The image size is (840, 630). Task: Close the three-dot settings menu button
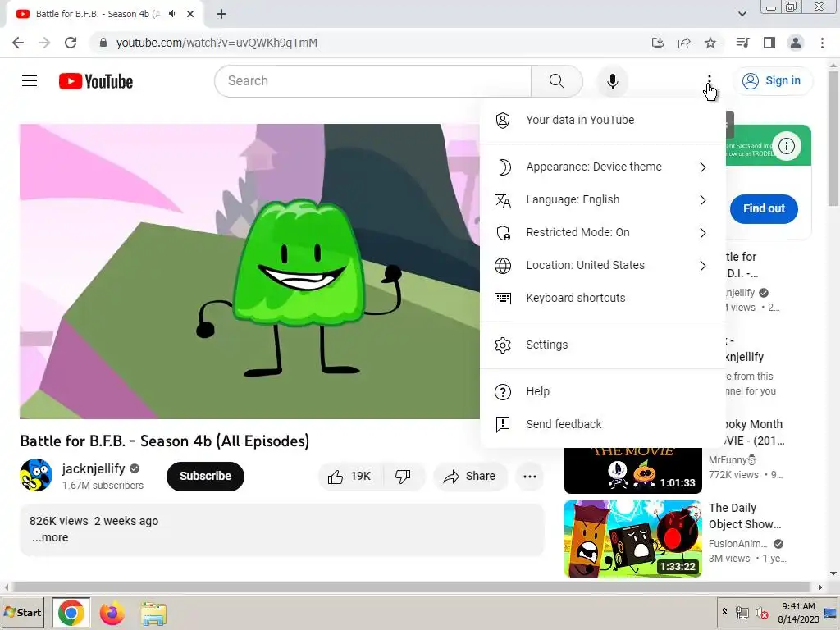(710, 81)
